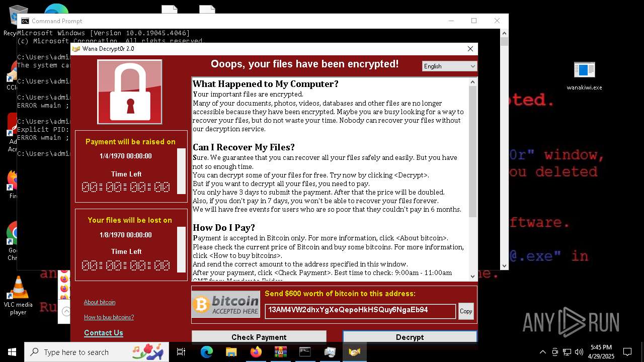Minimize the Command Prompt window
The width and height of the screenshot is (644, 362).
(451, 21)
